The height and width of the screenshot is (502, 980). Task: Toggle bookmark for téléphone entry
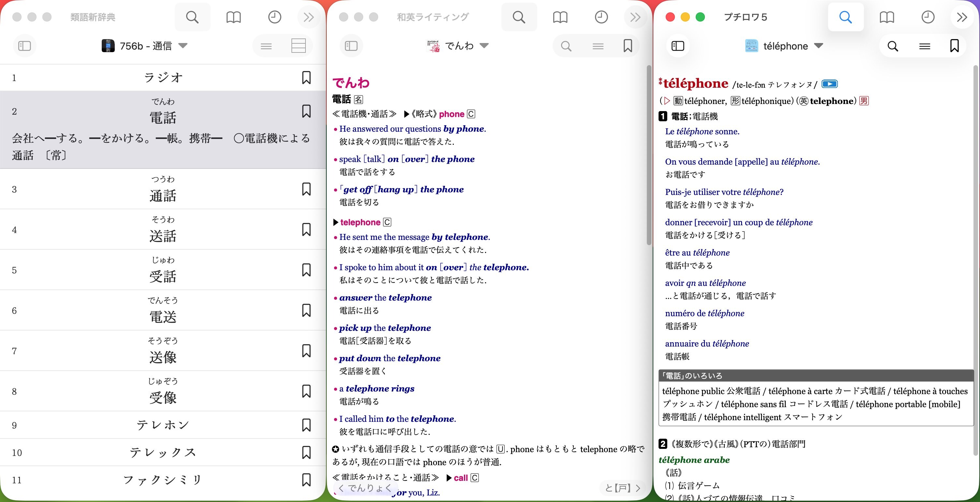pos(954,46)
